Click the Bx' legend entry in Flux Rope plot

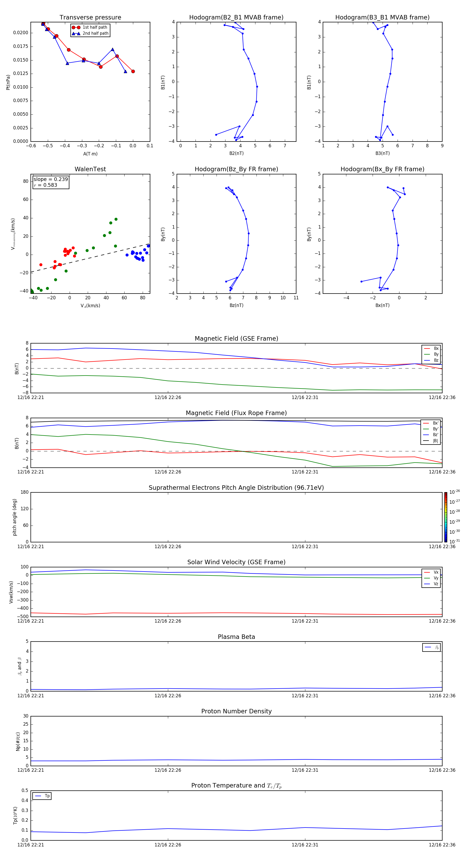point(431,423)
